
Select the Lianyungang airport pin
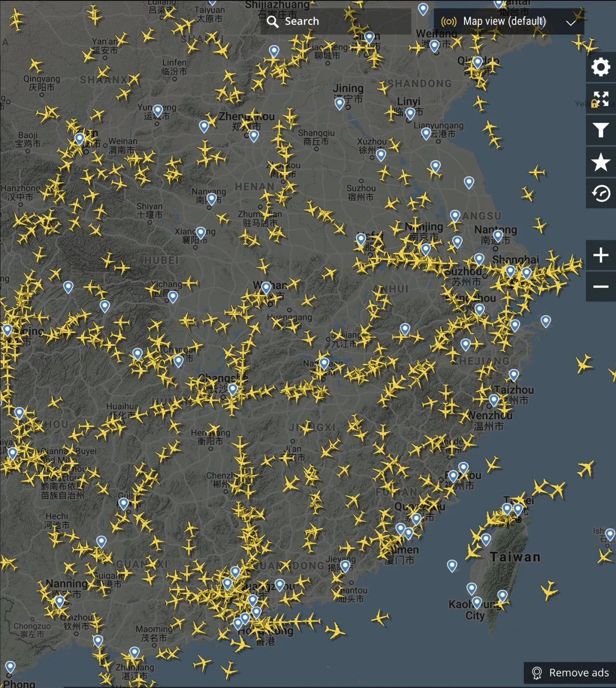click(426, 134)
